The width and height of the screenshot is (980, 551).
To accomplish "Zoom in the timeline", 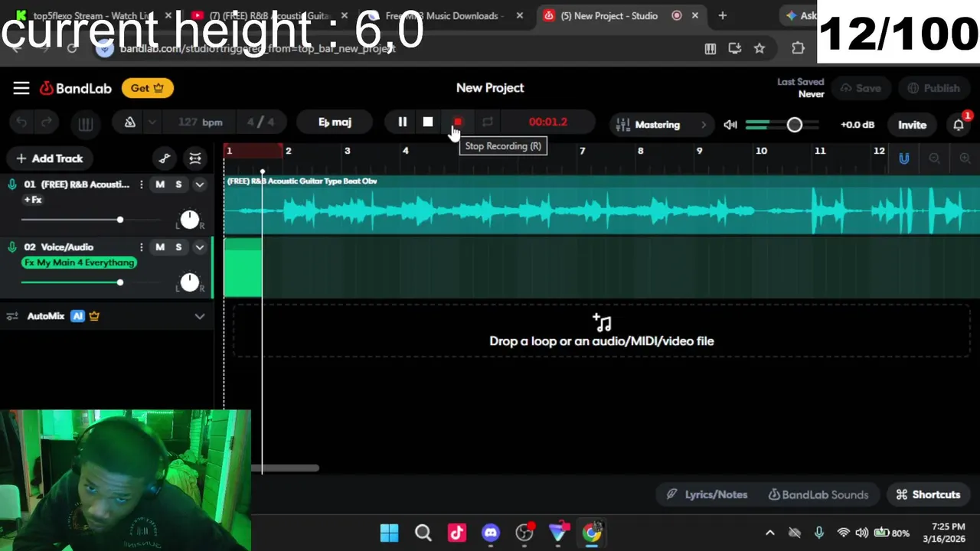I will coord(964,158).
